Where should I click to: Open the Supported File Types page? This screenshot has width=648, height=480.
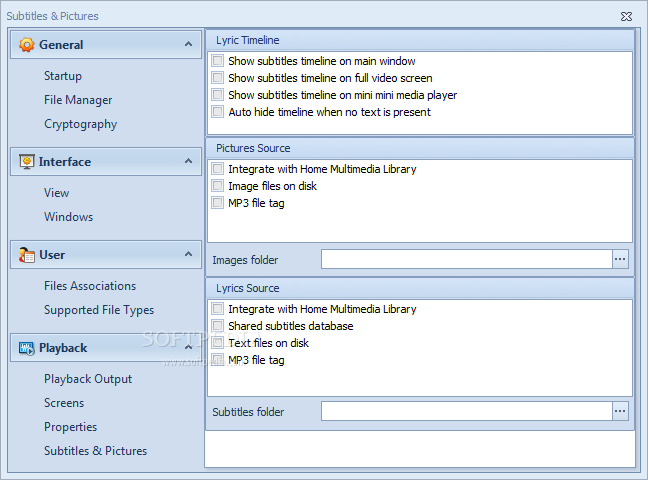(x=99, y=310)
